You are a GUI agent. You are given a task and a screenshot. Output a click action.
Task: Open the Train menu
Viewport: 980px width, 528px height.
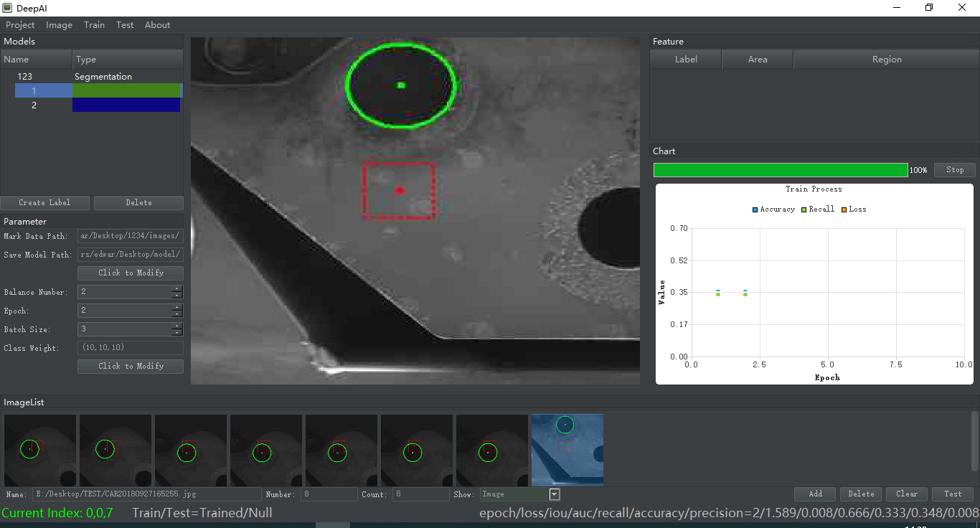pyautogui.click(x=94, y=25)
